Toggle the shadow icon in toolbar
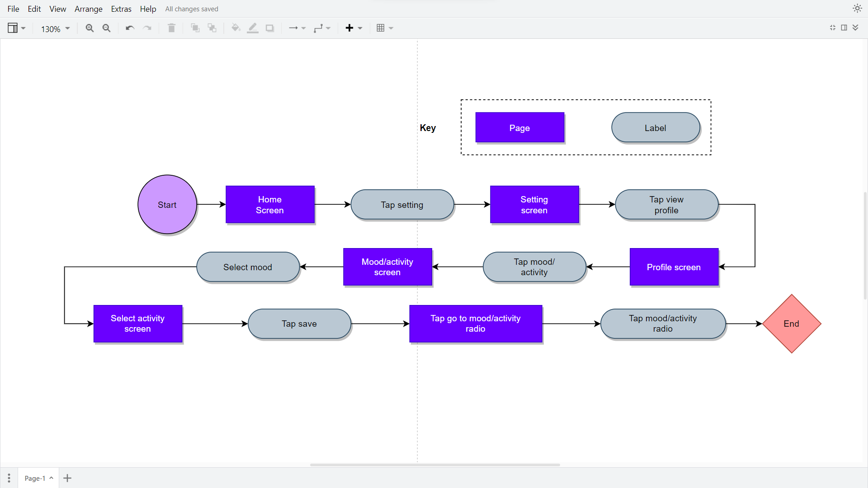The image size is (868, 488). coord(270,28)
